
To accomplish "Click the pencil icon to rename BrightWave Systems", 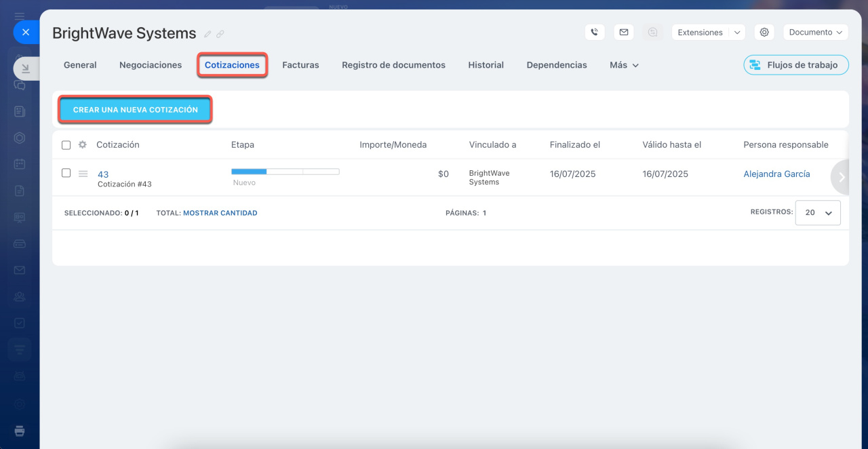I will (208, 34).
